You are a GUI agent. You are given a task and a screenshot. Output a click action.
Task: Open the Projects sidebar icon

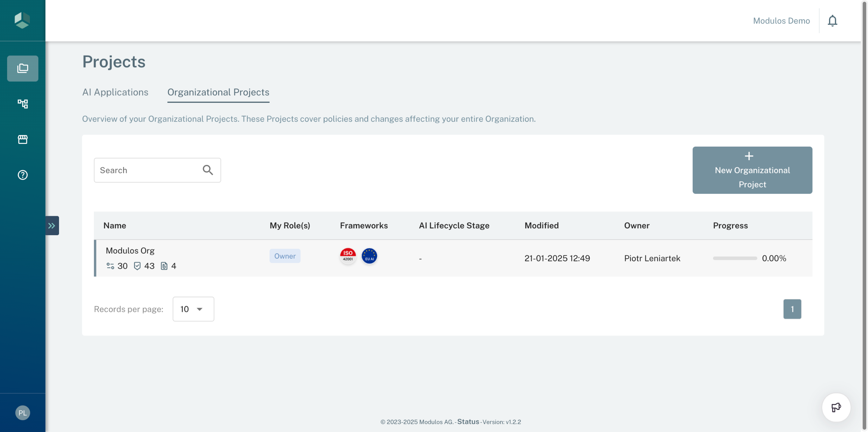coord(23,69)
